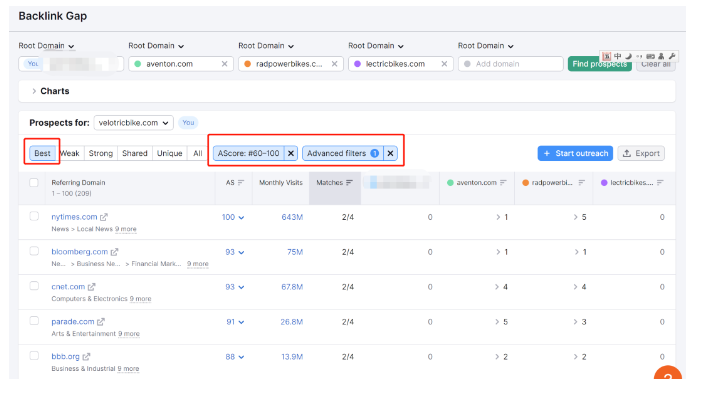Check the bbb.org row checkbox
This screenshot has width=723, height=403.
click(34, 356)
